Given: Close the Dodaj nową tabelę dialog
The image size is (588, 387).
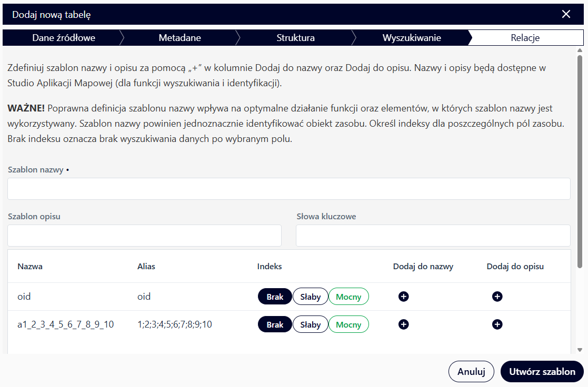Looking at the screenshot, I should pyautogui.click(x=566, y=14).
